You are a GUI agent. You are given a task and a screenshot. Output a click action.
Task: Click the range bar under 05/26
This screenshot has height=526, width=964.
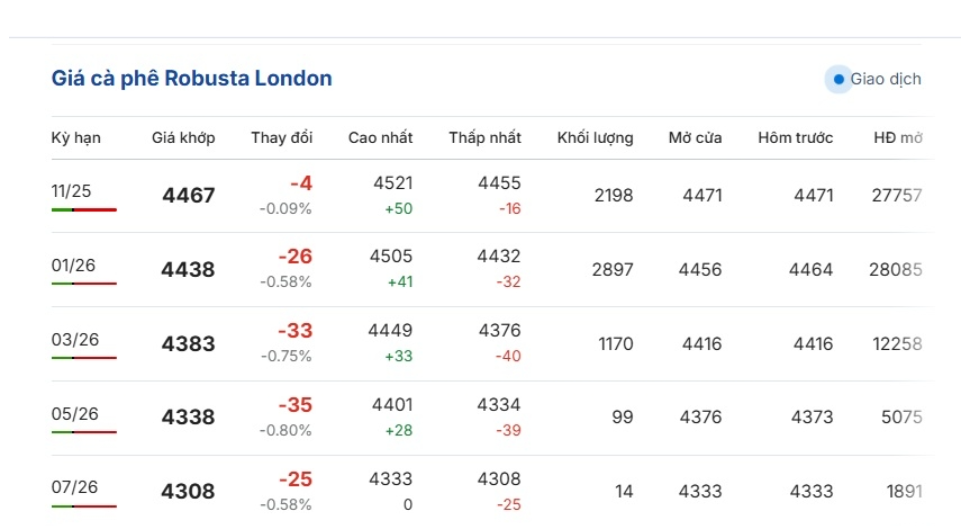[x=84, y=432]
